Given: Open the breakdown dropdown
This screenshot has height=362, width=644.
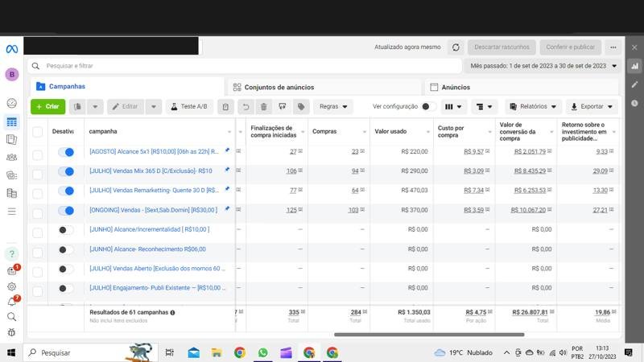Looking at the screenshot, I should click(x=484, y=107).
